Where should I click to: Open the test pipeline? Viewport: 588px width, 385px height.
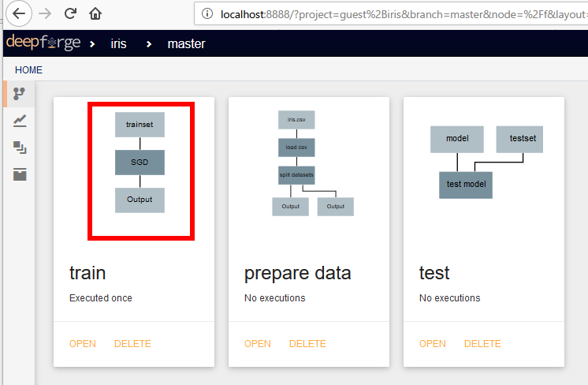pyautogui.click(x=433, y=344)
